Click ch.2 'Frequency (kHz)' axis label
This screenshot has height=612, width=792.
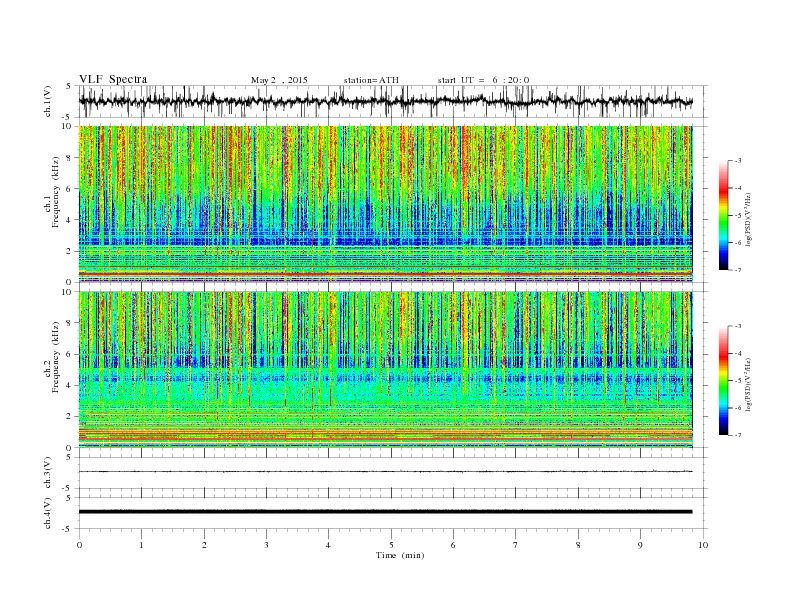point(56,358)
